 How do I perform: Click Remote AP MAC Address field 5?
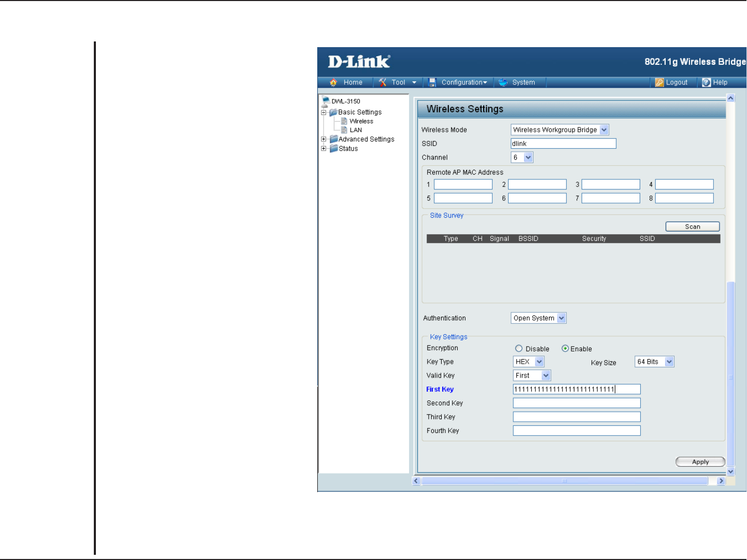[x=463, y=198]
